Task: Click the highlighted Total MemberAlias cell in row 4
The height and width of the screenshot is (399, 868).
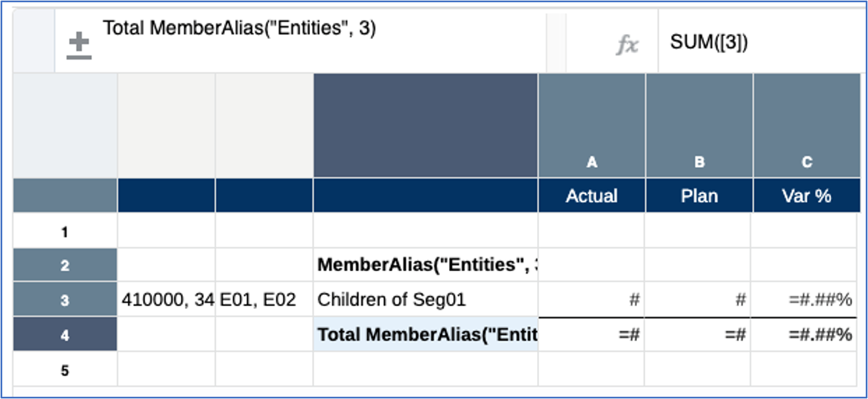Action: [x=425, y=335]
